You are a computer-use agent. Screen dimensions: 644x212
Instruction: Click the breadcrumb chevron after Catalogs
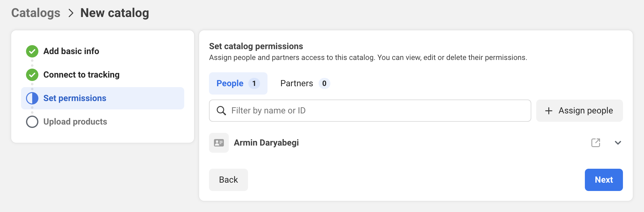(x=71, y=13)
